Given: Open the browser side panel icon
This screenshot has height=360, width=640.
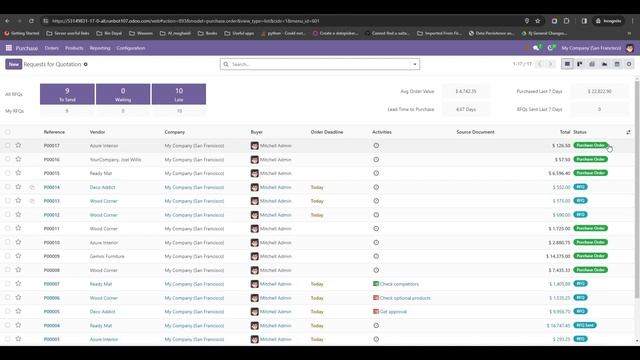Looking at the screenshot, I should 584,21.
